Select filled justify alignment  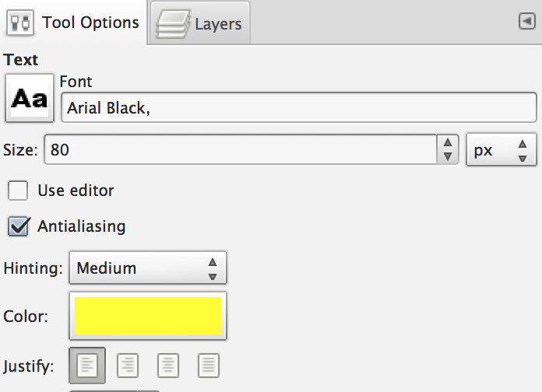point(209,366)
